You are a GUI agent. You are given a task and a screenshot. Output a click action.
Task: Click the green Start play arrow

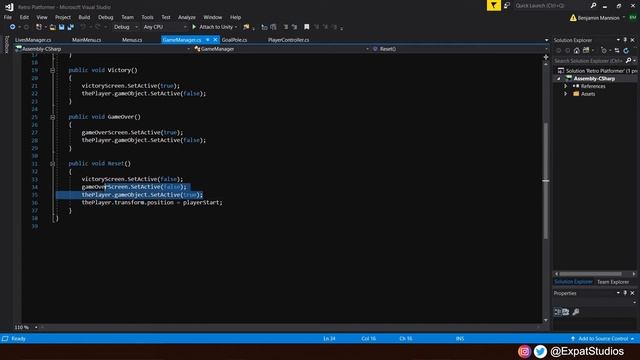point(194,27)
